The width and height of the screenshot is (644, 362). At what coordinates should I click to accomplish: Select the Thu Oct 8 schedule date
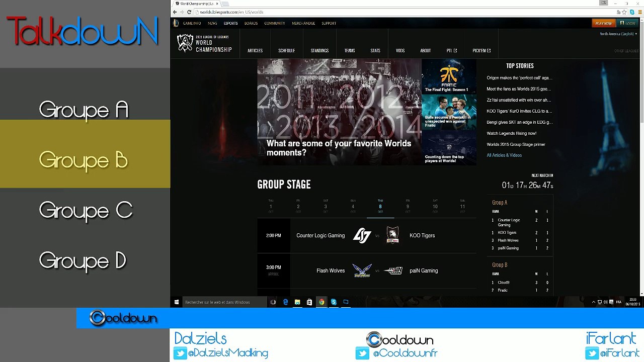click(380, 207)
